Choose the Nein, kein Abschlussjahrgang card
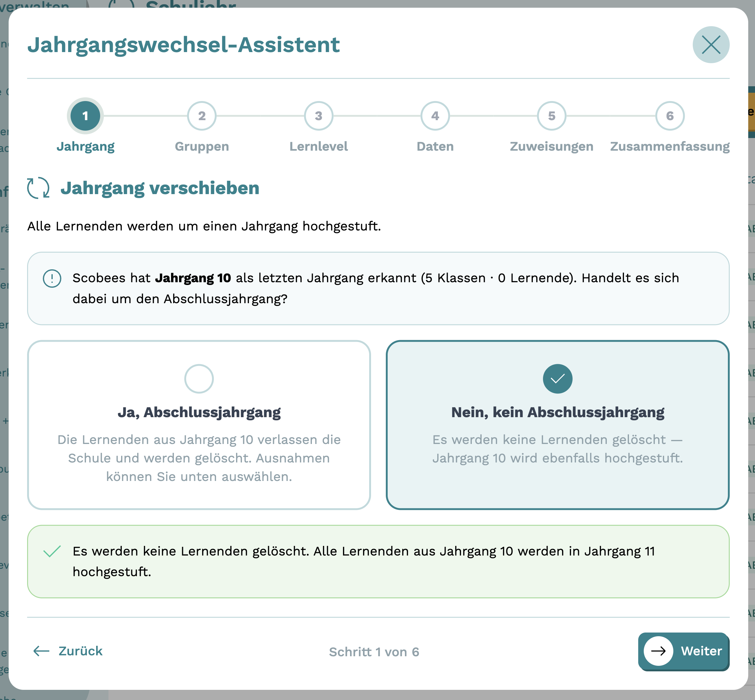Screen dimensions: 755x700 [557, 425]
